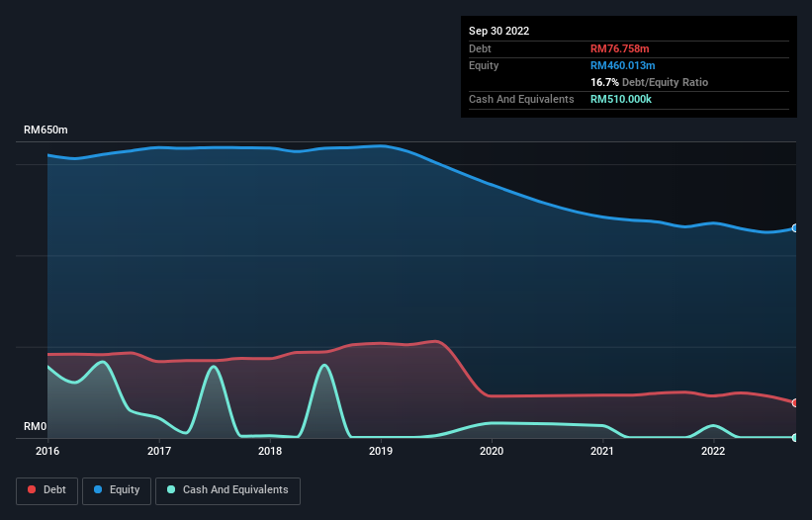
Task: Click the teal Cash And Equivalents legend dot
Action: [171, 489]
